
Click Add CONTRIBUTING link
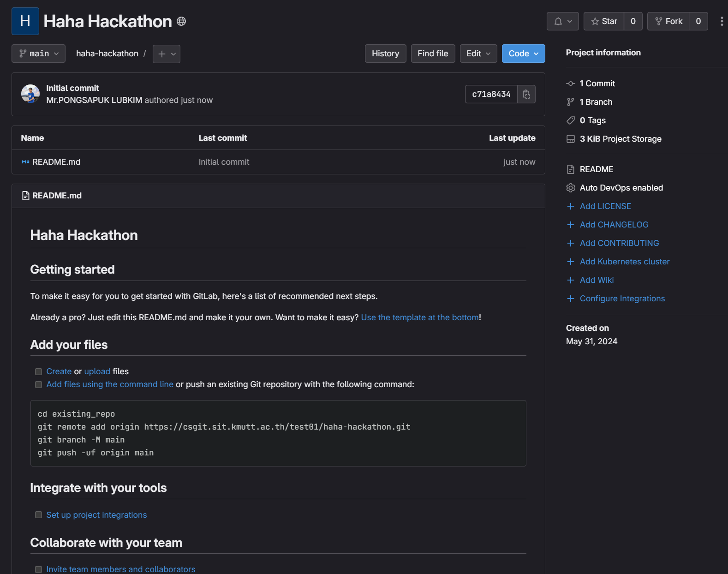620,243
